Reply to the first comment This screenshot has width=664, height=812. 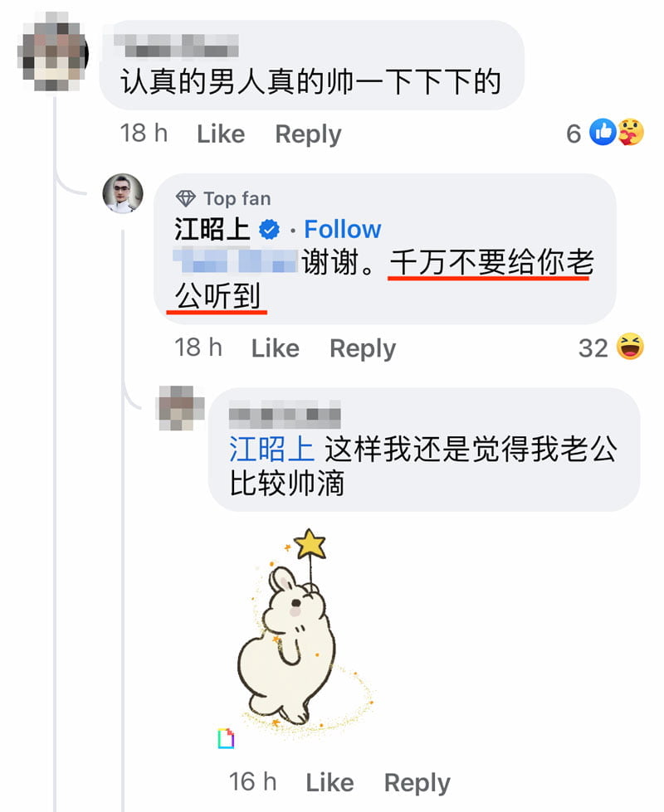(x=308, y=134)
